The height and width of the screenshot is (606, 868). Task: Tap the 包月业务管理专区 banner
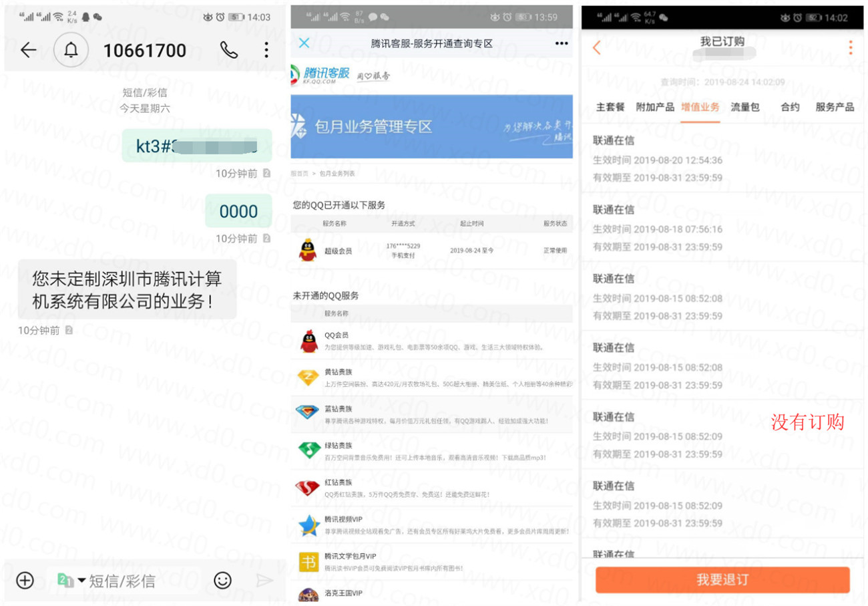click(x=431, y=126)
